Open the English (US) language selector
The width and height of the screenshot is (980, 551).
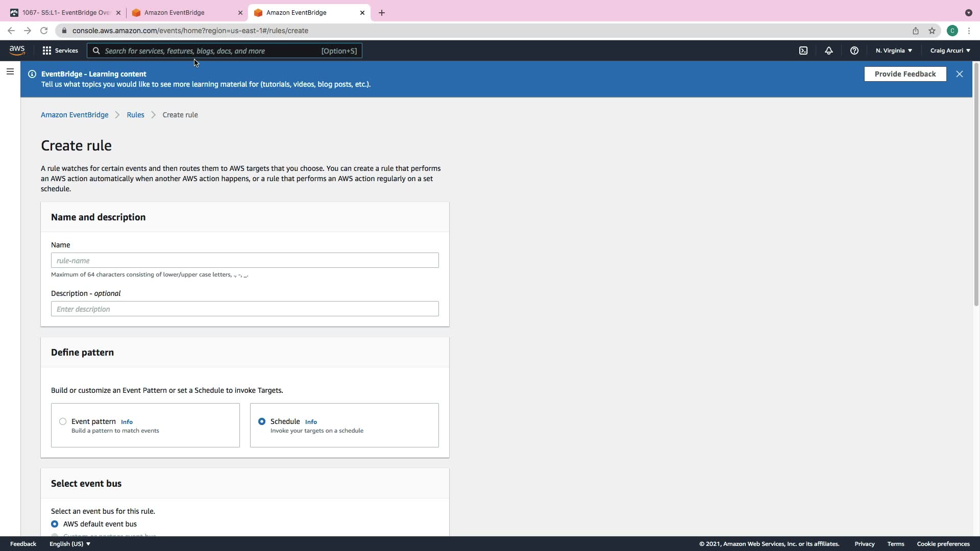coord(69,544)
